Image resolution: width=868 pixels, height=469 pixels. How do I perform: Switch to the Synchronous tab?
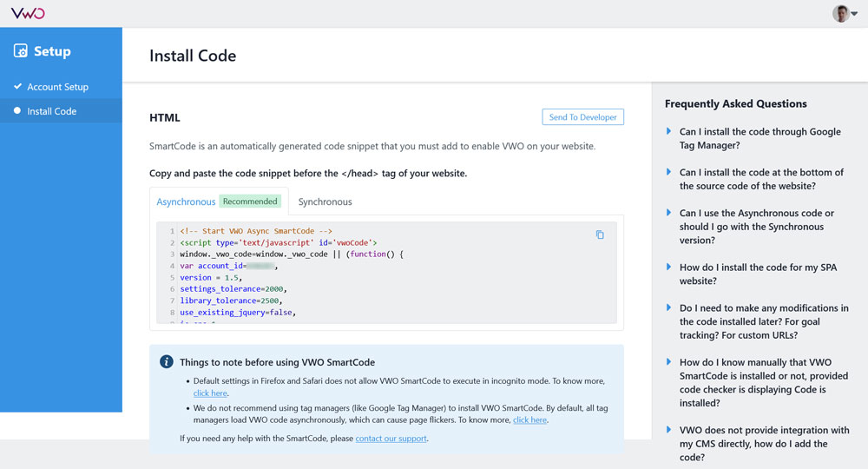click(325, 201)
